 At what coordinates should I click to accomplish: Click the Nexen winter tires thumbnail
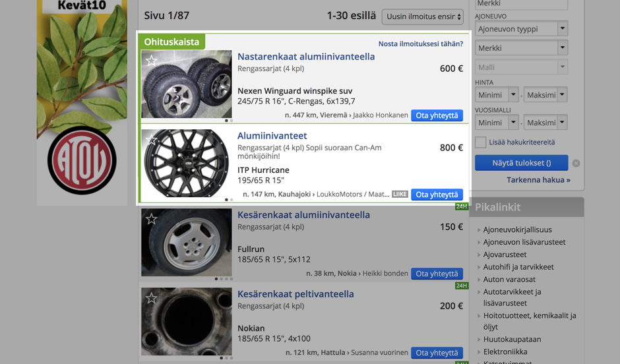tap(187, 84)
